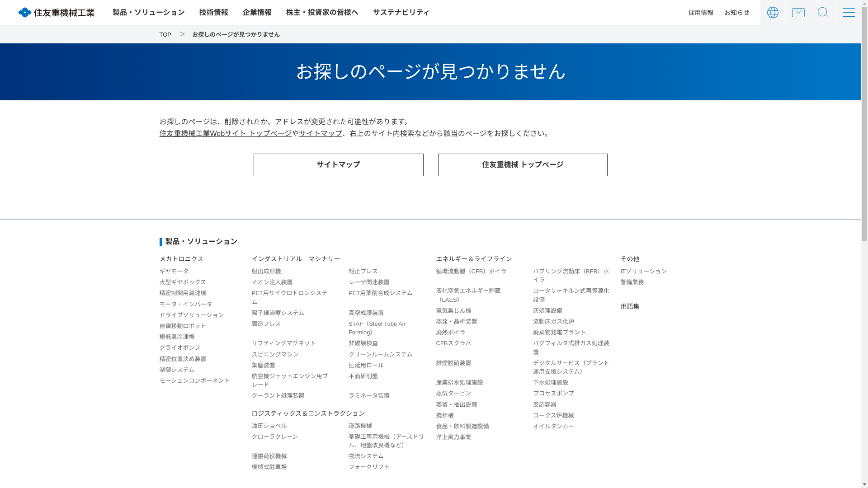Click inline サイトマップ text link
The height and width of the screenshot is (488, 868).
tap(321, 133)
